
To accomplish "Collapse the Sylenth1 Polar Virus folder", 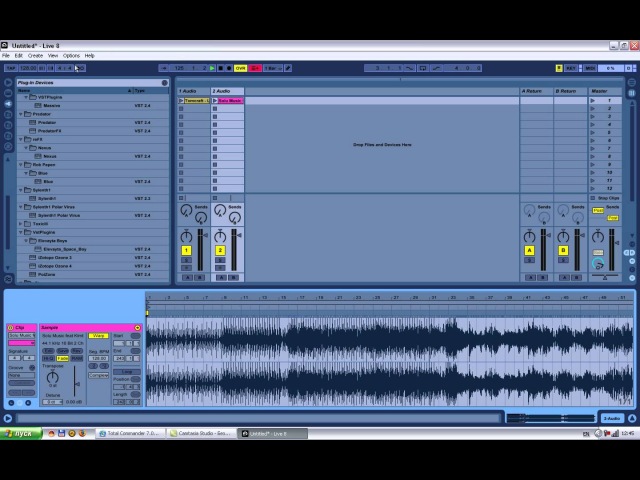I will click(x=21, y=207).
